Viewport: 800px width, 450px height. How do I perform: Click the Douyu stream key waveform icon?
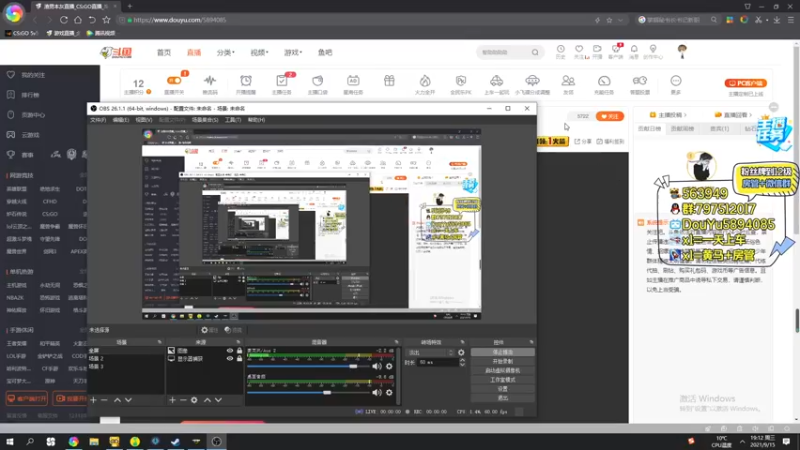pos(210,81)
